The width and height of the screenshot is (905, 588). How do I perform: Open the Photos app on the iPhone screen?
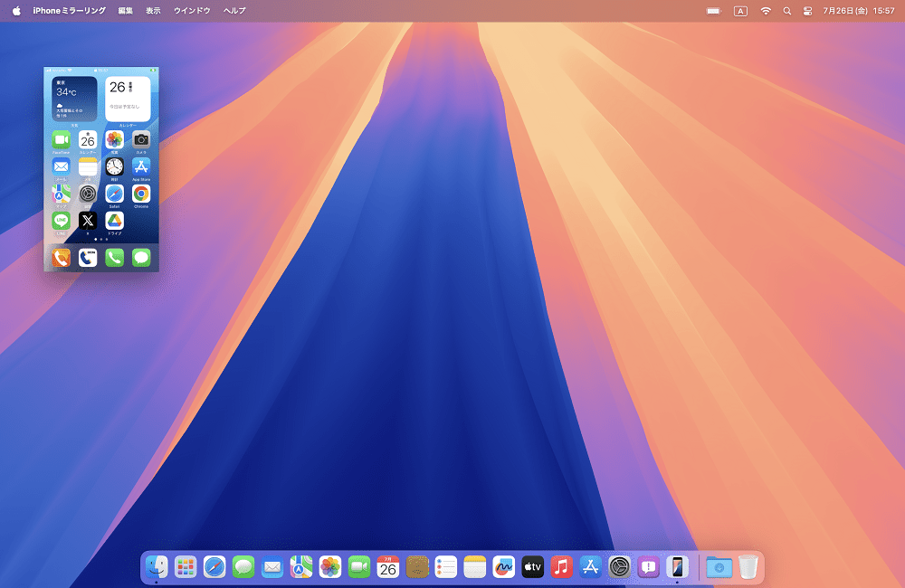coord(114,139)
